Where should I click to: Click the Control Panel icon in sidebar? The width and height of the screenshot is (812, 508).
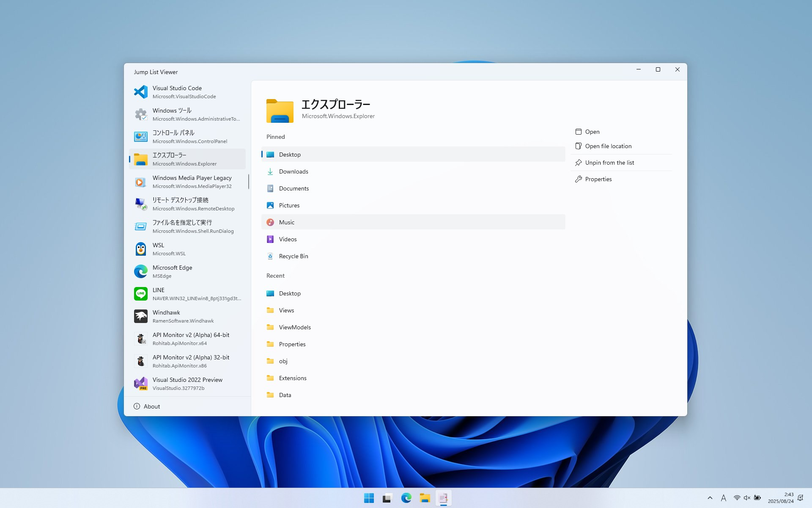[140, 137]
